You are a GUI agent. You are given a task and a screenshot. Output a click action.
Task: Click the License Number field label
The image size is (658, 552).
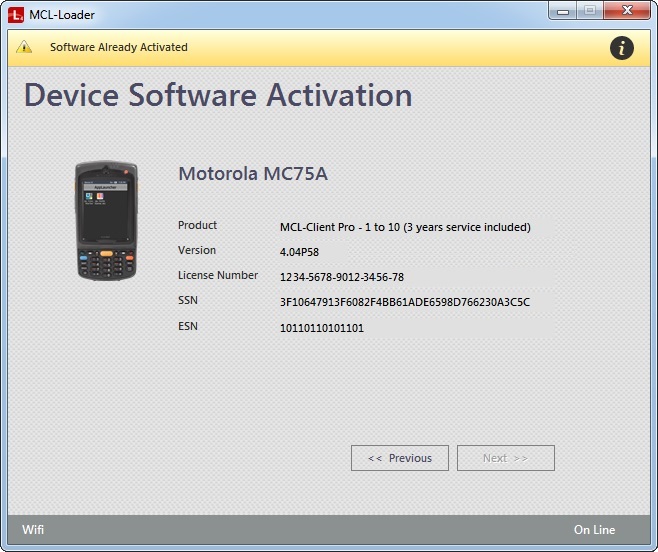(218, 276)
